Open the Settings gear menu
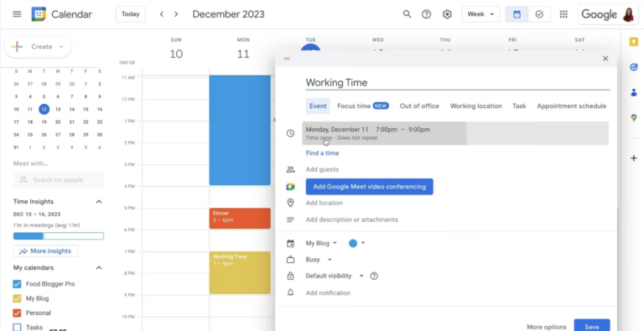 [x=447, y=14]
